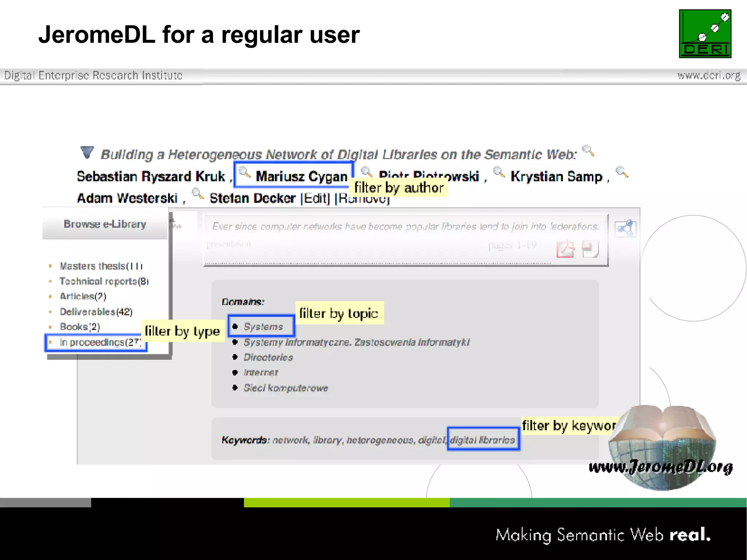
Task: Filter by In proceedings type
Action: [x=100, y=342]
